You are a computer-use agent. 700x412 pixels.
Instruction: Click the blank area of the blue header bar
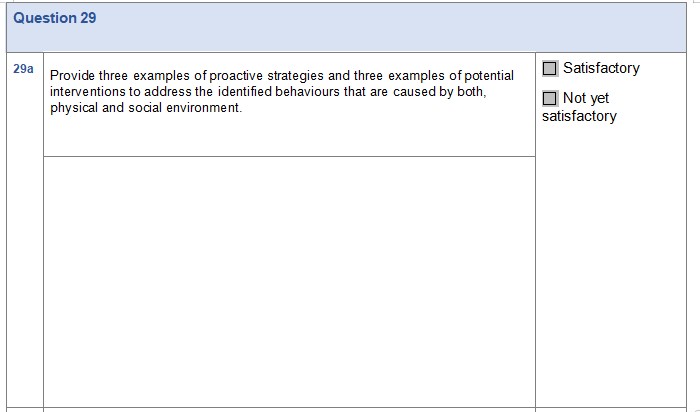tap(400, 28)
